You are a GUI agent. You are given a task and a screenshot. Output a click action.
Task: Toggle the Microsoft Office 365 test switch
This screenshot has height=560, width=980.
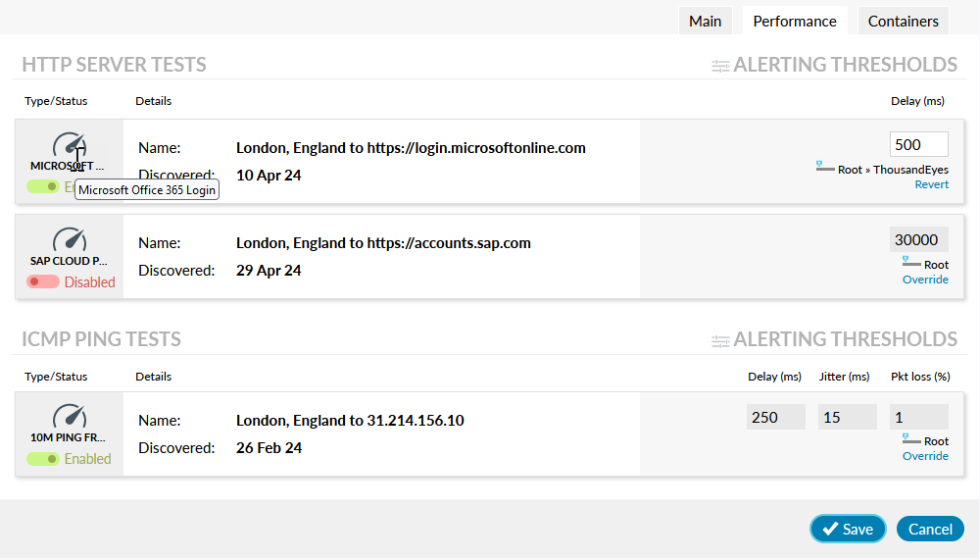42,186
